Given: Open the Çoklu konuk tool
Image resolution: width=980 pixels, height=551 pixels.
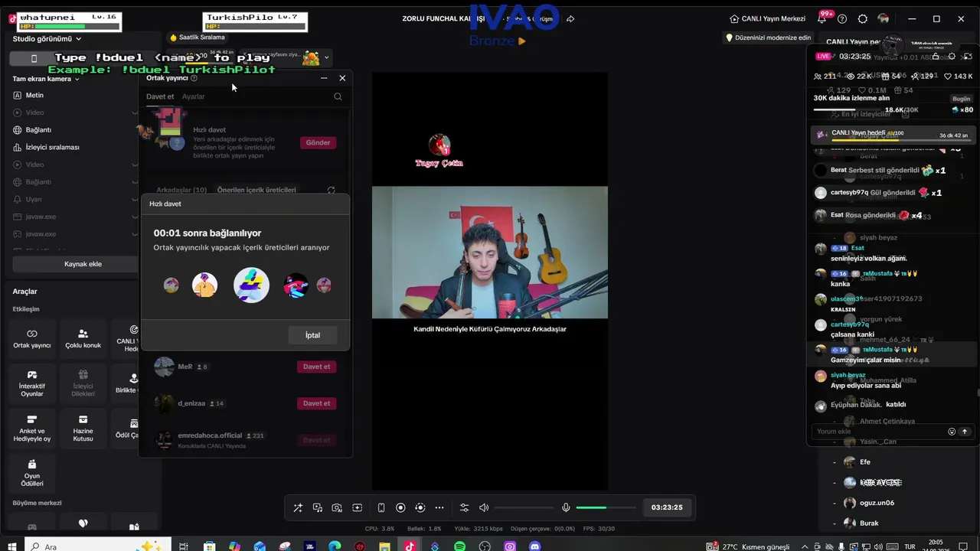Looking at the screenshot, I should 83,338.
